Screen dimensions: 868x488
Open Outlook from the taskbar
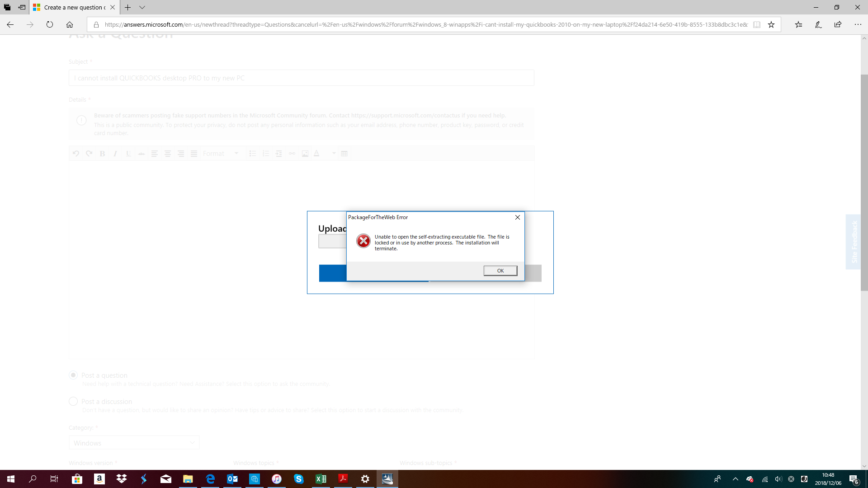(232, 479)
